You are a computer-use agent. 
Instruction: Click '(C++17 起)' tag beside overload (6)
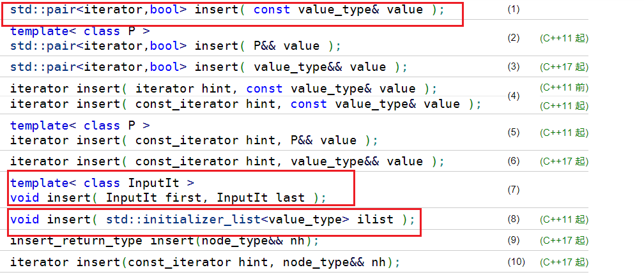(x=564, y=161)
